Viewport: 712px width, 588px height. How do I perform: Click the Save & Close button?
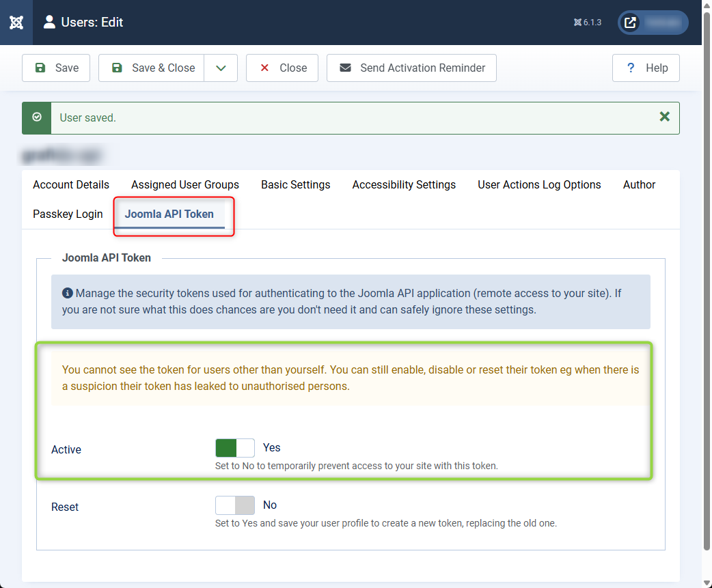151,68
